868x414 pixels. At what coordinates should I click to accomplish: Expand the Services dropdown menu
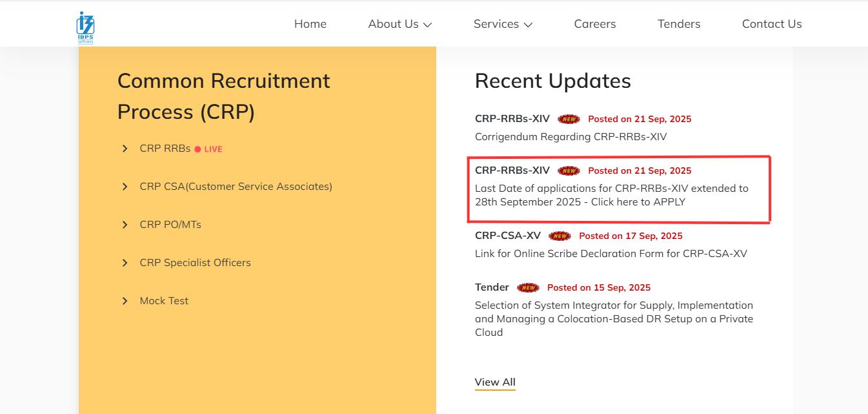503,24
